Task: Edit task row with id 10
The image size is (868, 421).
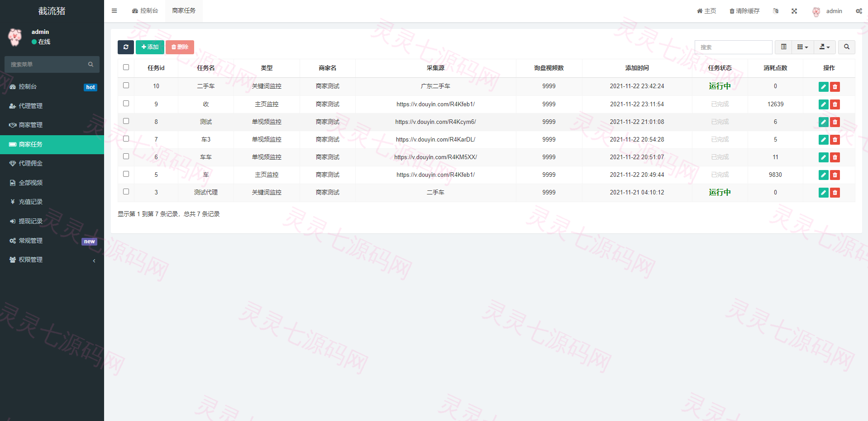Action: (823, 86)
